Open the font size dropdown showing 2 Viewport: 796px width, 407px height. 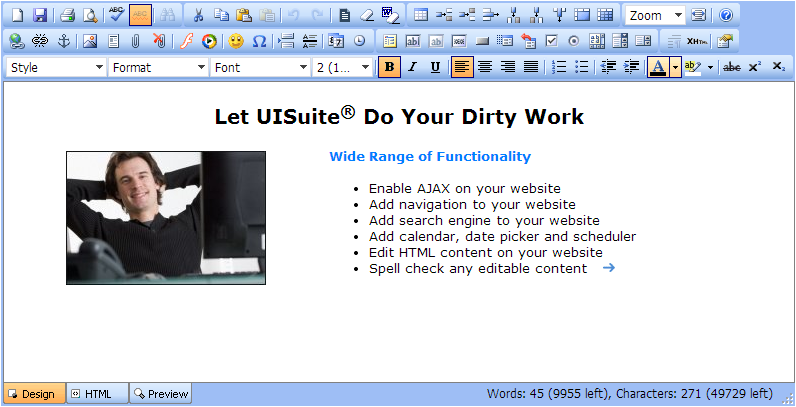(343, 67)
